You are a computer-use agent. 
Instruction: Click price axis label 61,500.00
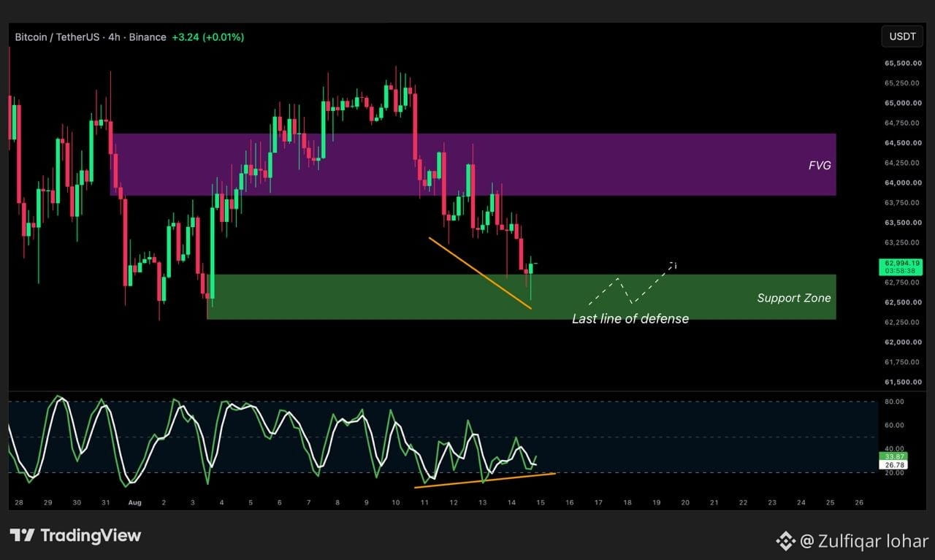click(902, 382)
